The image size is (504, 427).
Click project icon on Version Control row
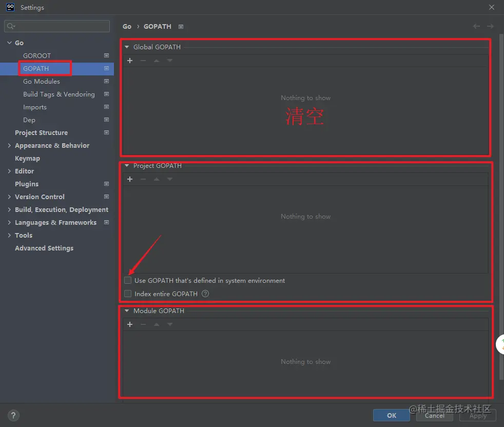click(x=106, y=197)
